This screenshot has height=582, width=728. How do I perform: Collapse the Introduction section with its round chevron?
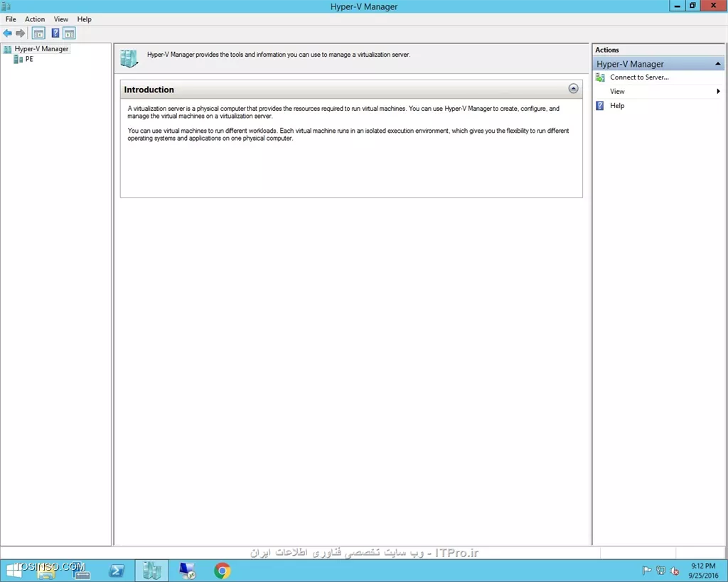[574, 89]
